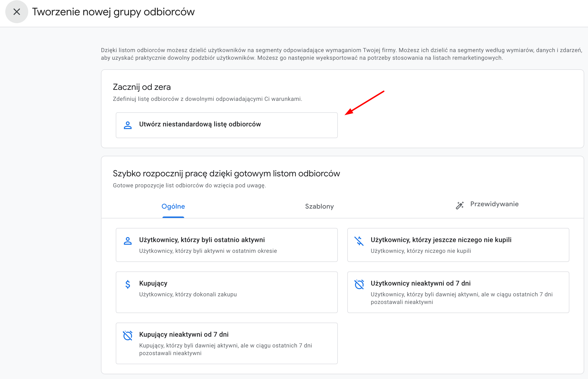Screen dimensions: 588x379
Task: Click crossed-out dollar icon for non-purchasers
Action: click(359, 241)
